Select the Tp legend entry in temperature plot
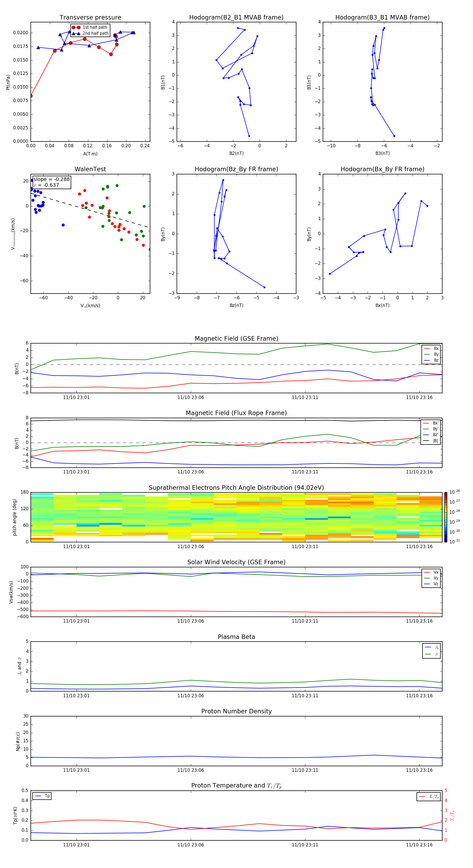 click(x=42, y=796)
